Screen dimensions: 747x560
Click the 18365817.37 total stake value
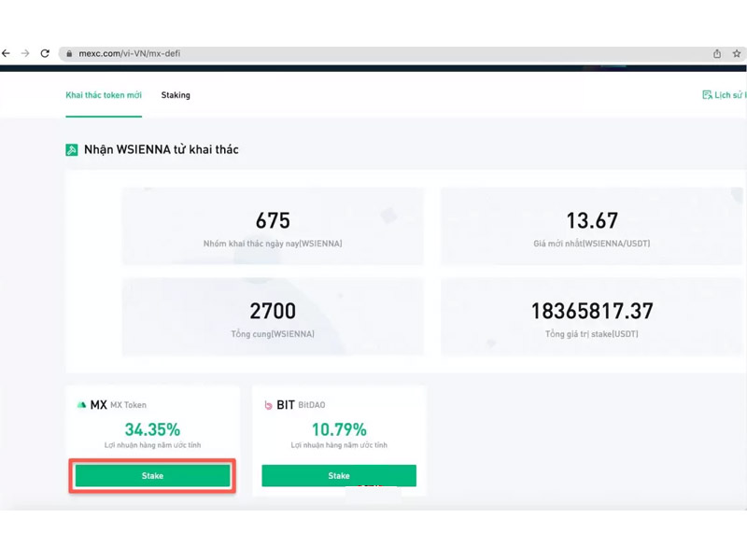click(x=592, y=311)
